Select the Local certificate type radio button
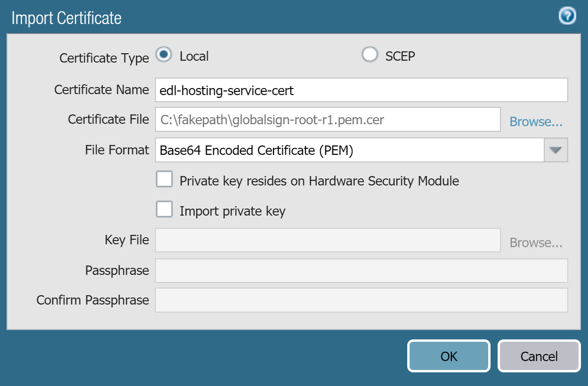This screenshot has height=386, width=588. [164, 56]
